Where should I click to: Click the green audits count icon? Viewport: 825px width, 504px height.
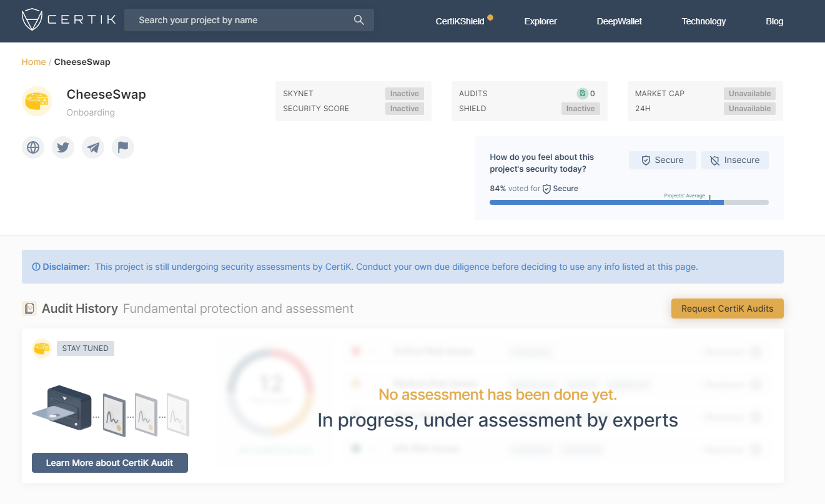[x=582, y=94]
